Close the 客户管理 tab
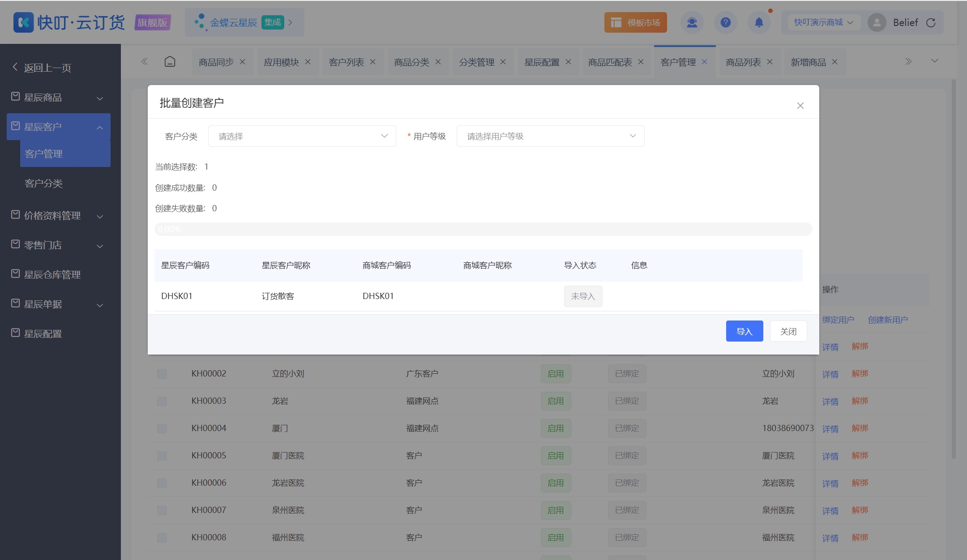 (x=704, y=62)
